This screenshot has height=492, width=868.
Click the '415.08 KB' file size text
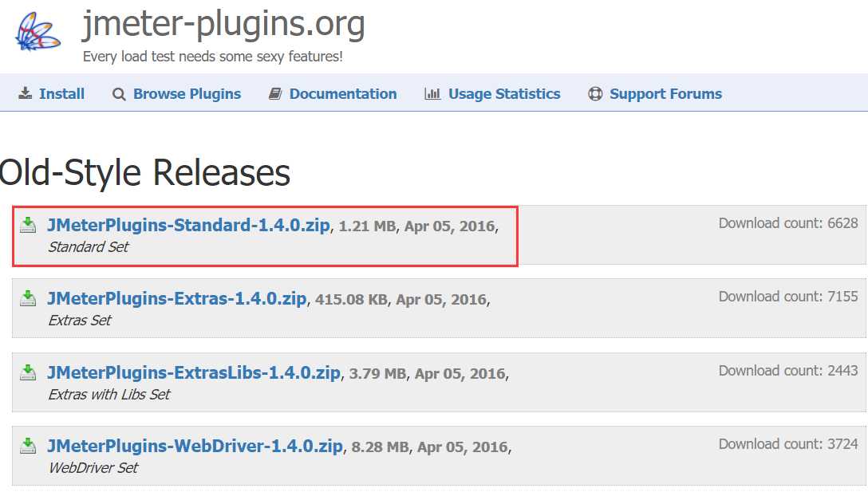351,299
